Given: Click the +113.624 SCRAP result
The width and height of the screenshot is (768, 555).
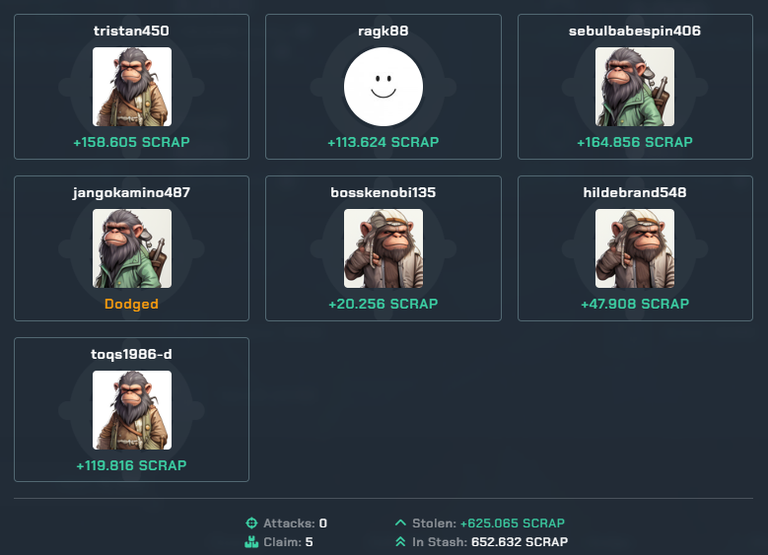Looking at the screenshot, I should (383, 143).
